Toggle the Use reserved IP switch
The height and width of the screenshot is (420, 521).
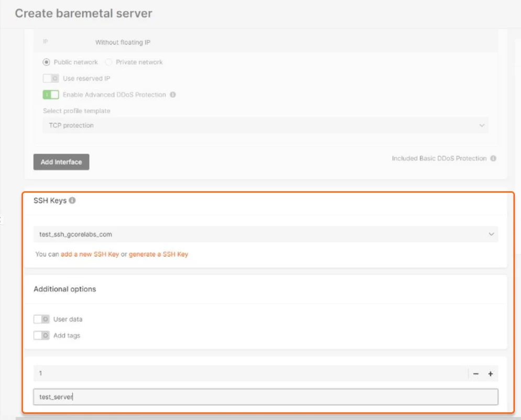tap(51, 79)
